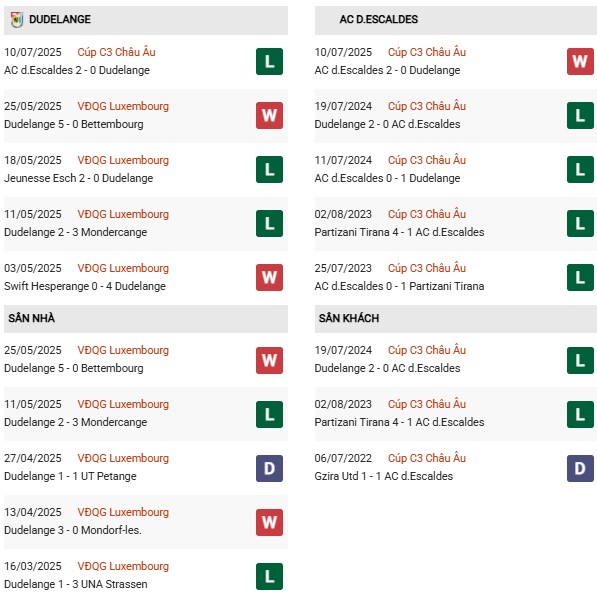The image size is (597, 607).
Task: Open VĐQG Luxembourg link for 25/05/2025 top match
Action: pos(123,106)
